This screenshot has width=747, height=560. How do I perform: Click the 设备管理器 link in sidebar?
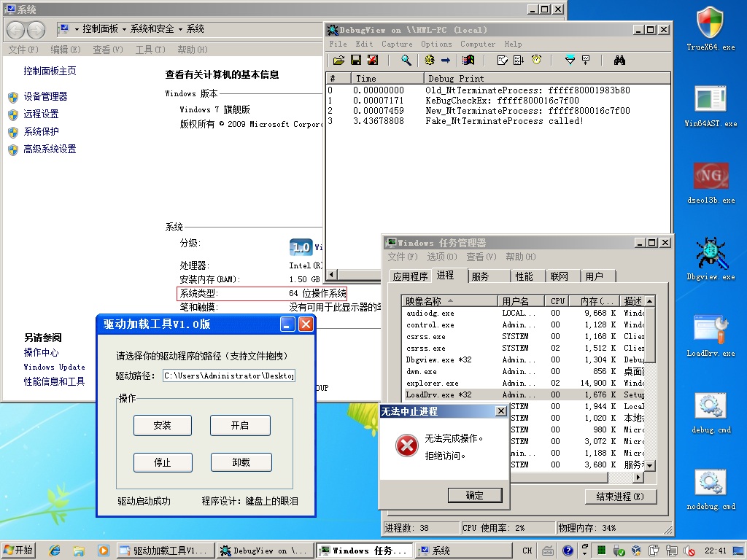[x=45, y=96]
